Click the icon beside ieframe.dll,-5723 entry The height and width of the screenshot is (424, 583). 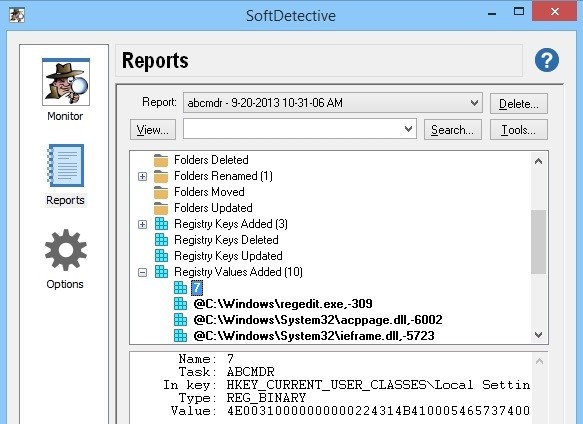(x=181, y=336)
